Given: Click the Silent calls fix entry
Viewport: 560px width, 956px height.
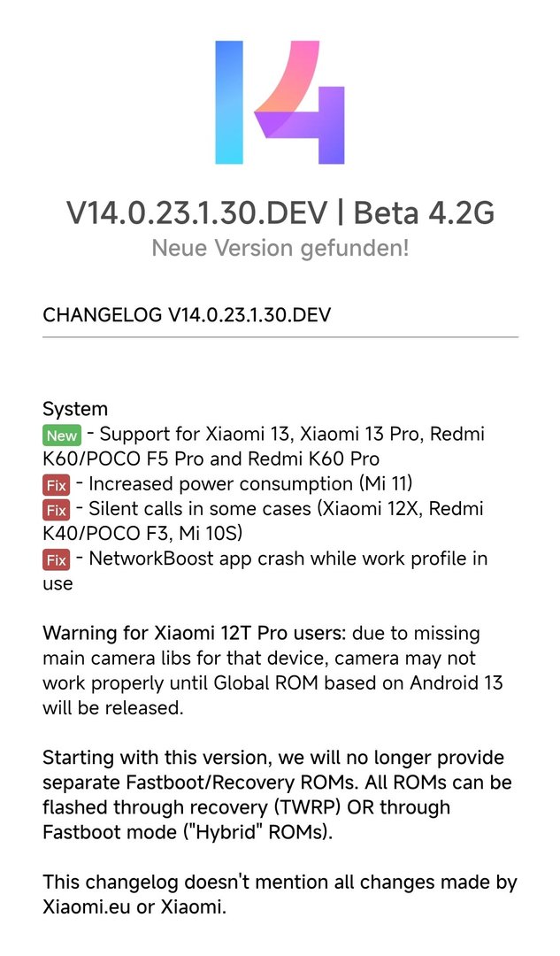Looking at the screenshot, I should 264,520.
